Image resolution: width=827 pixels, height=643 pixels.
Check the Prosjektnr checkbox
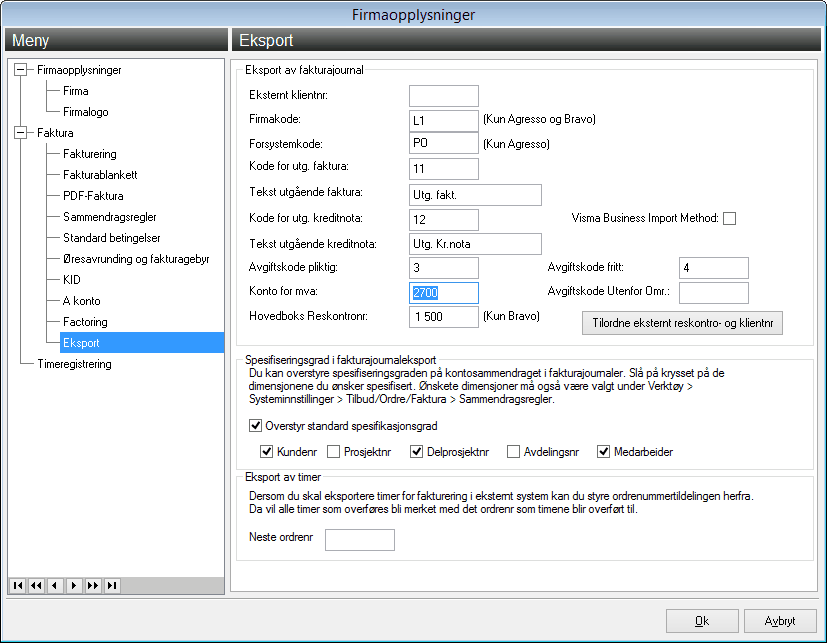point(333,452)
